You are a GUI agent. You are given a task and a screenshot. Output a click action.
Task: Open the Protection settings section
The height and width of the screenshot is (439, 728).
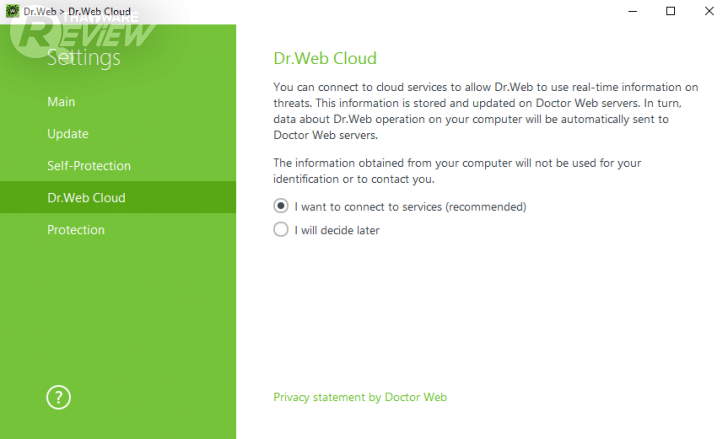click(76, 230)
